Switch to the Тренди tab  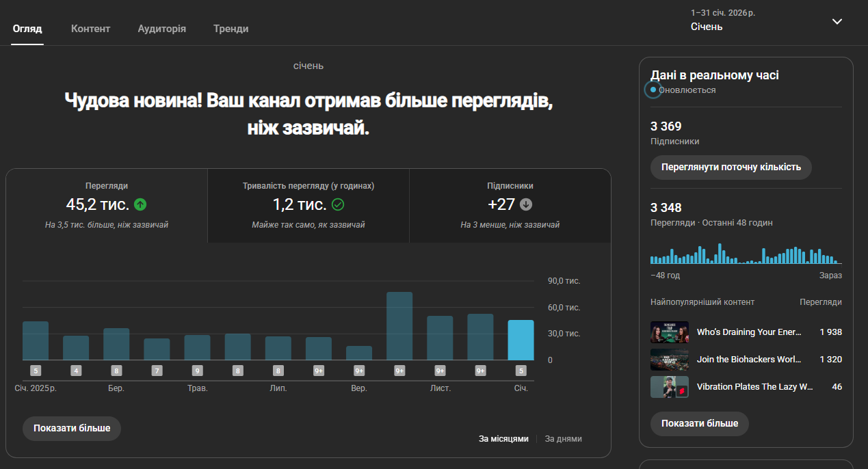231,29
